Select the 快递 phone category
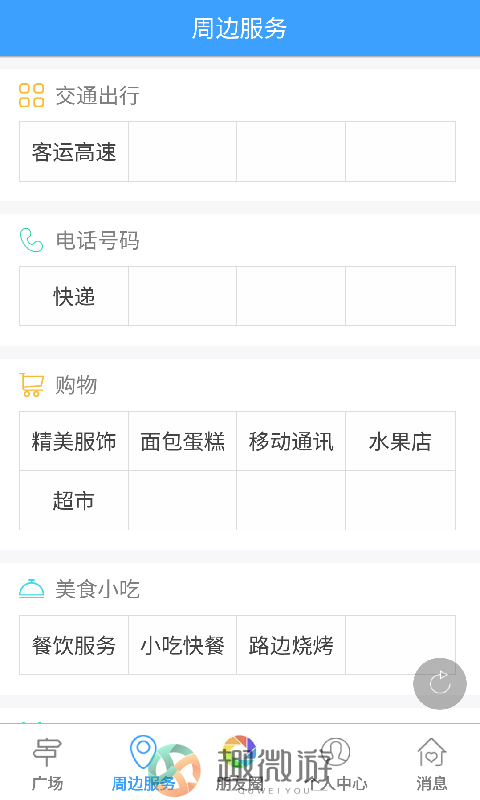This screenshot has height=800, width=480. pyautogui.click(x=74, y=296)
